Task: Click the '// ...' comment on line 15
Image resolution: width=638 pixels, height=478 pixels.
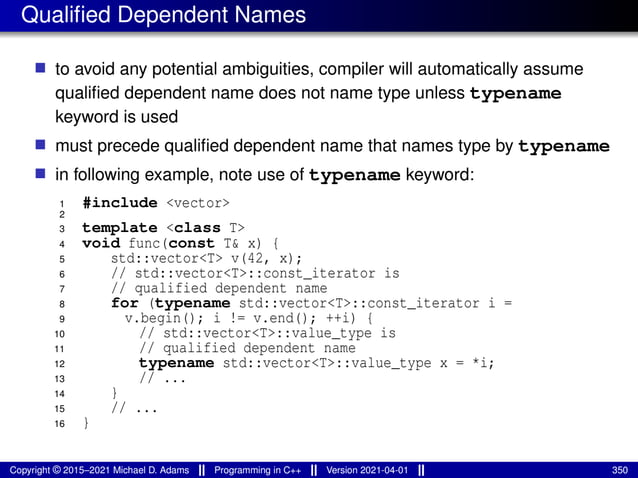Action: click(x=134, y=408)
